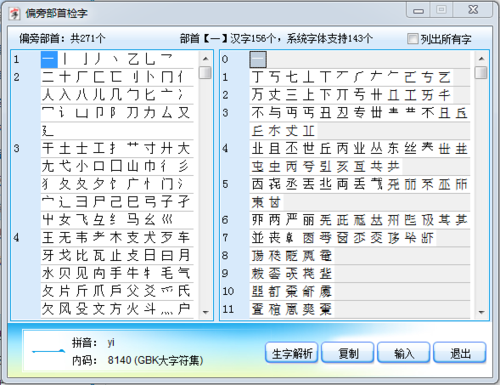Viewport: 500px width, 385px height.
Task: Click the radical list scroll-down arrow
Action: tap(205, 312)
